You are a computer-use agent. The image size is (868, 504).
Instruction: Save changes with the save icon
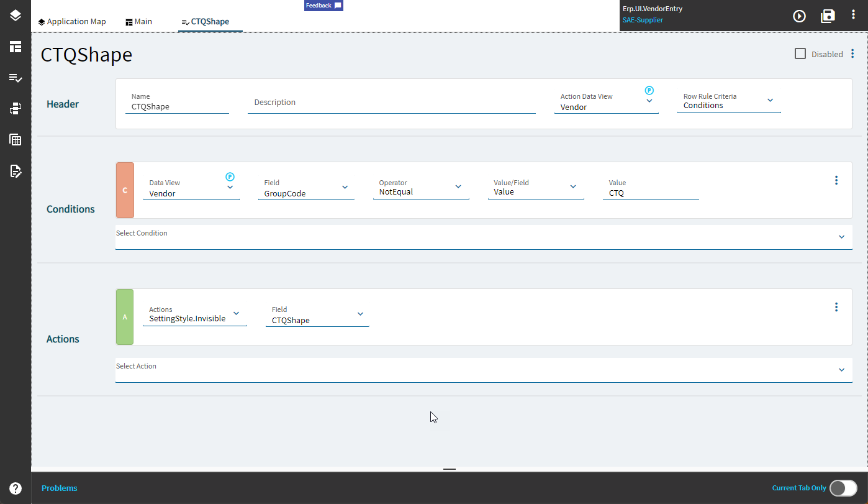pyautogui.click(x=828, y=16)
